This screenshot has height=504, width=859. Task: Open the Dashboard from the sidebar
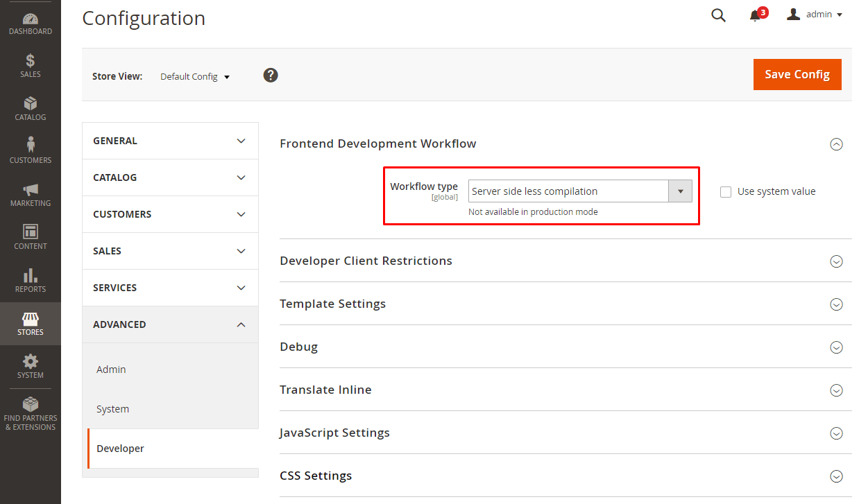30,19
